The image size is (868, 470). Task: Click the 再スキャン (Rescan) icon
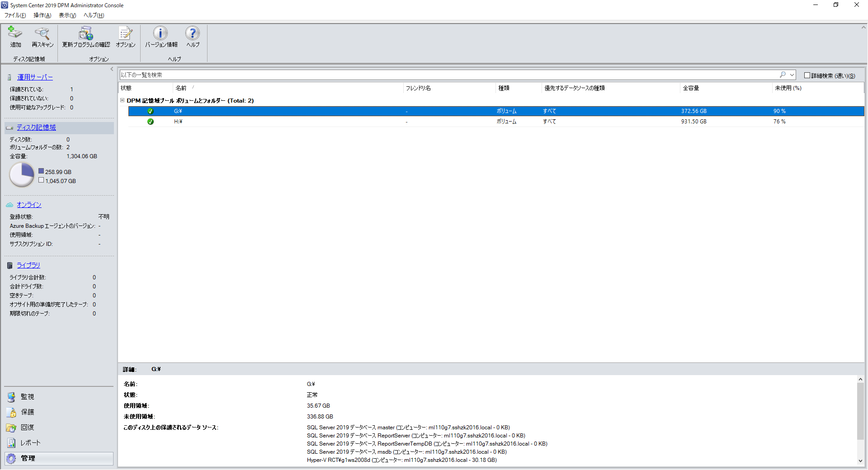pyautogui.click(x=42, y=36)
